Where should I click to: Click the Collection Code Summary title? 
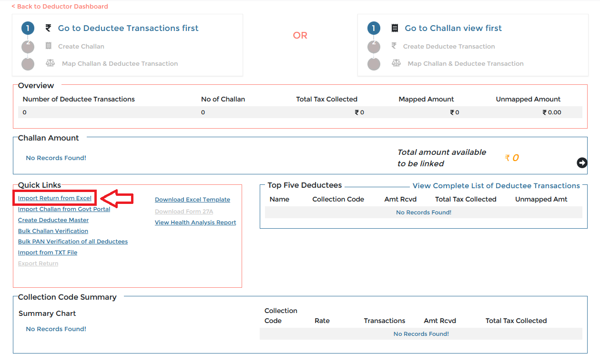(67, 297)
